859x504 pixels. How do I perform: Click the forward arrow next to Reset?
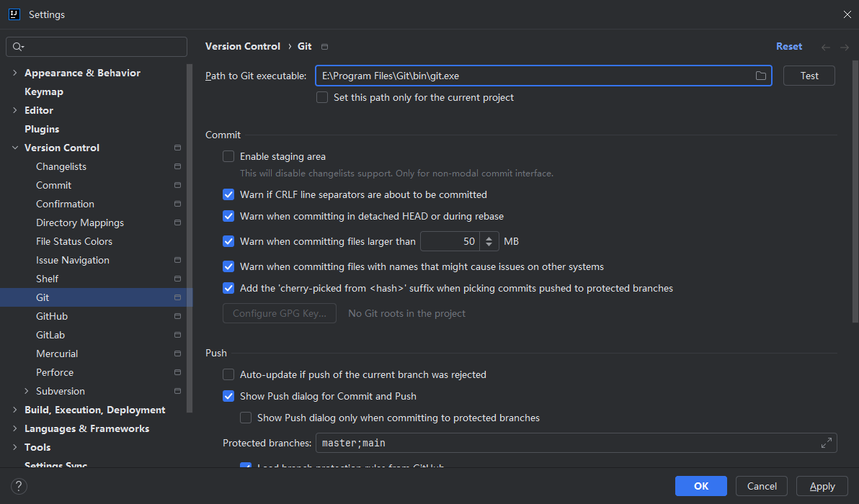(844, 47)
